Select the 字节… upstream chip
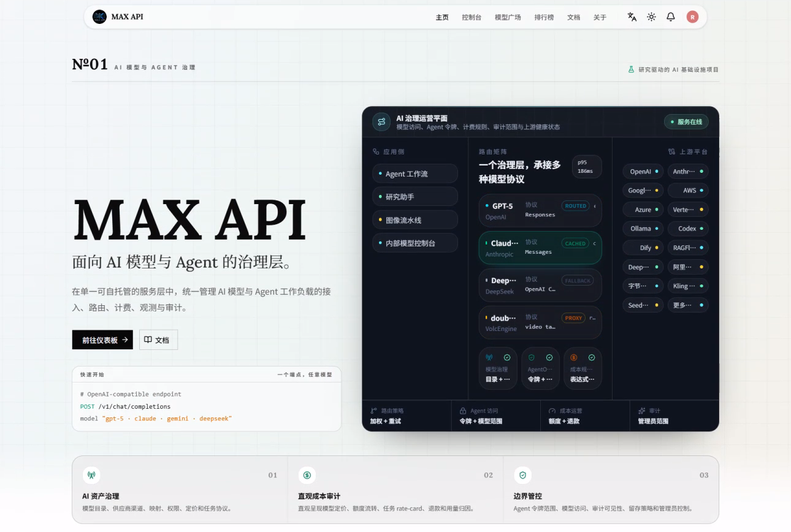The image size is (791, 532). click(x=643, y=286)
